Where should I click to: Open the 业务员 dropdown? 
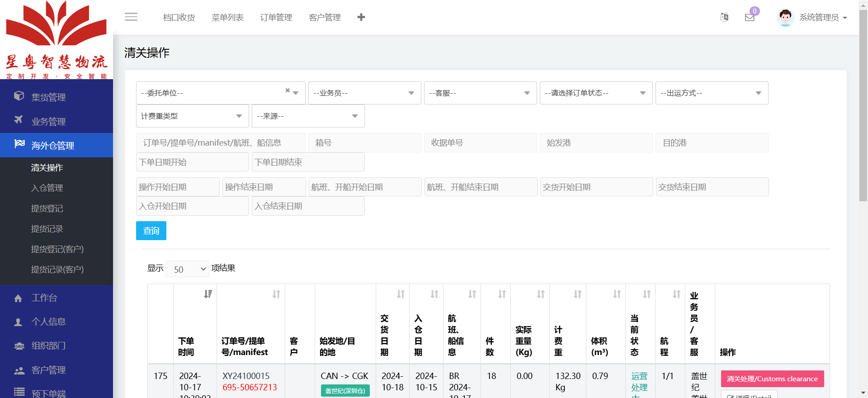[365, 93]
